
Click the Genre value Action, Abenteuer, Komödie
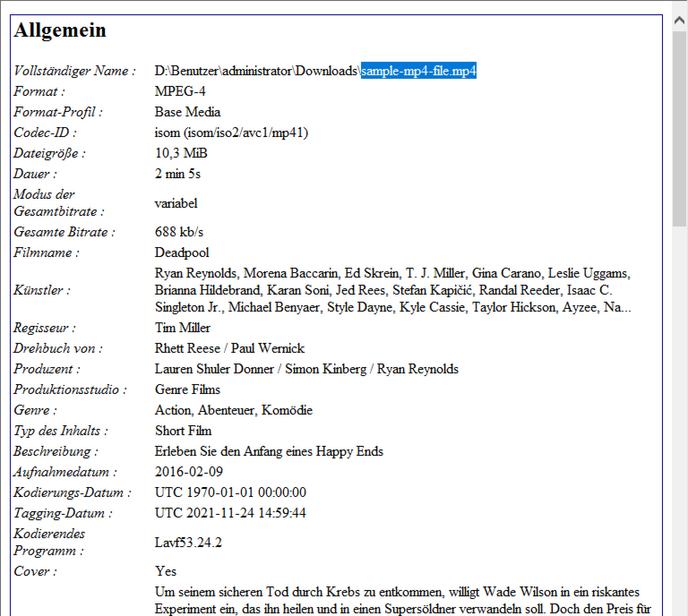coord(234,410)
